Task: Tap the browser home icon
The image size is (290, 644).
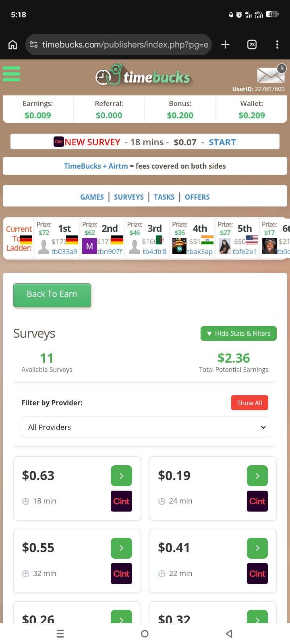Action: coord(13,45)
